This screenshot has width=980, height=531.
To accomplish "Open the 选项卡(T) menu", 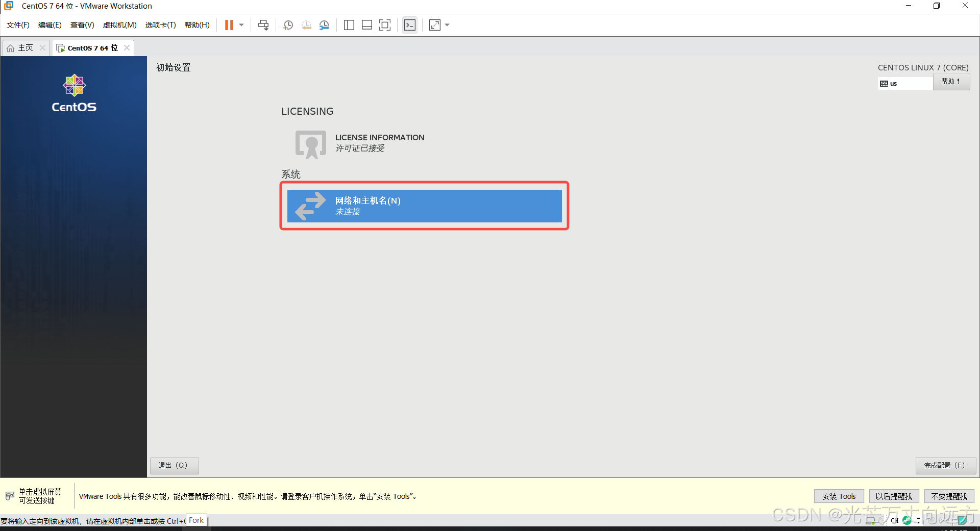I will pyautogui.click(x=160, y=25).
